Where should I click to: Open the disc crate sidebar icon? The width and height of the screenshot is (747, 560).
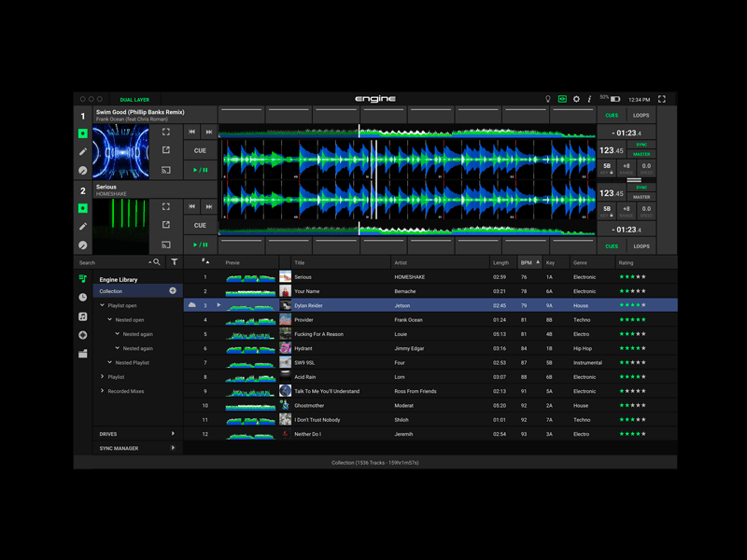(83, 335)
